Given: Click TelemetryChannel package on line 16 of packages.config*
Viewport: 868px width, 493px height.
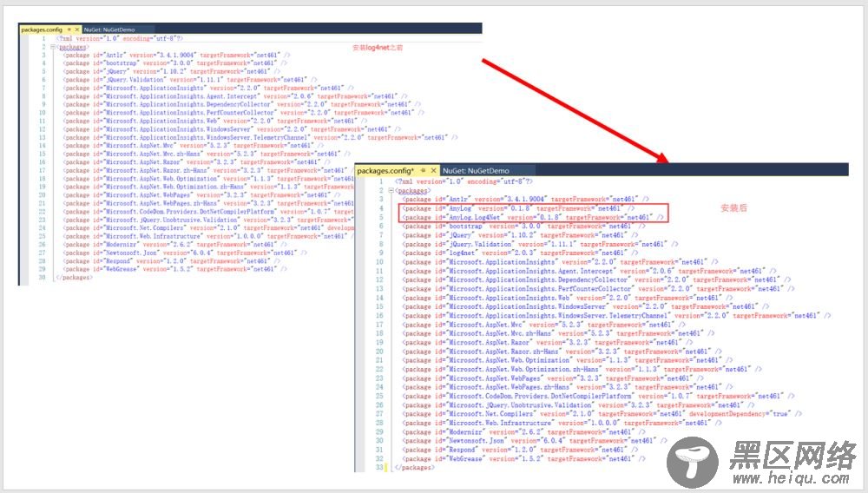Looking at the screenshot, I should coord(616,315).
